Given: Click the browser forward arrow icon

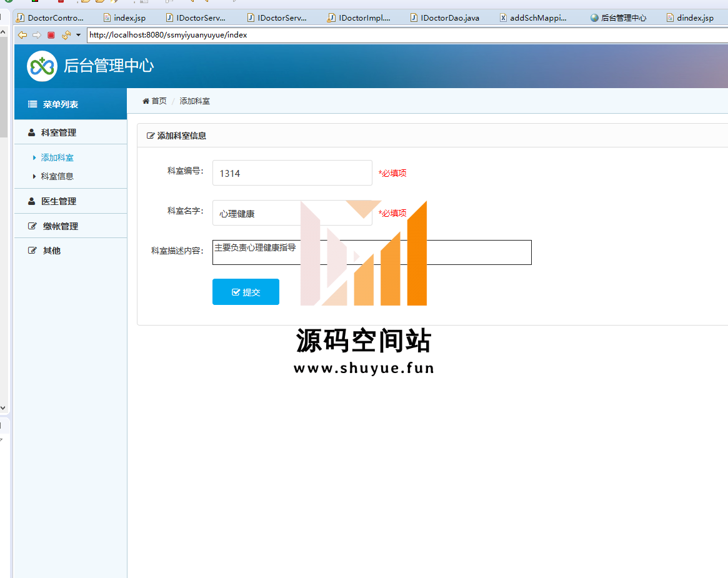Looking at the screenshot, I should coord(37,35).
